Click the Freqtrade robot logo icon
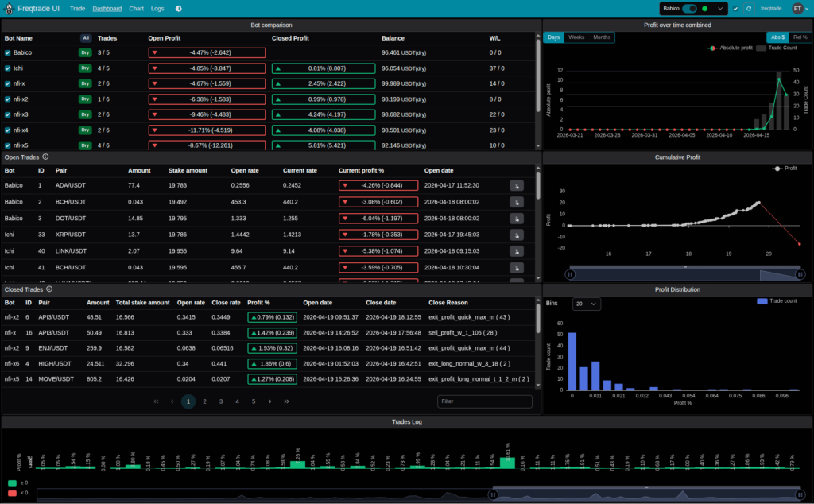 [9, 8]
